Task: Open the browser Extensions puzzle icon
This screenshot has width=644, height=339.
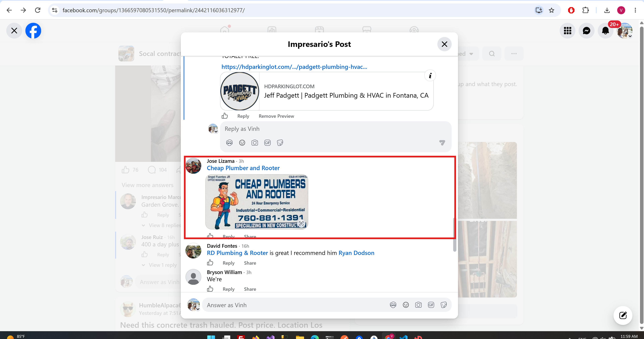Action: point(585,10)
